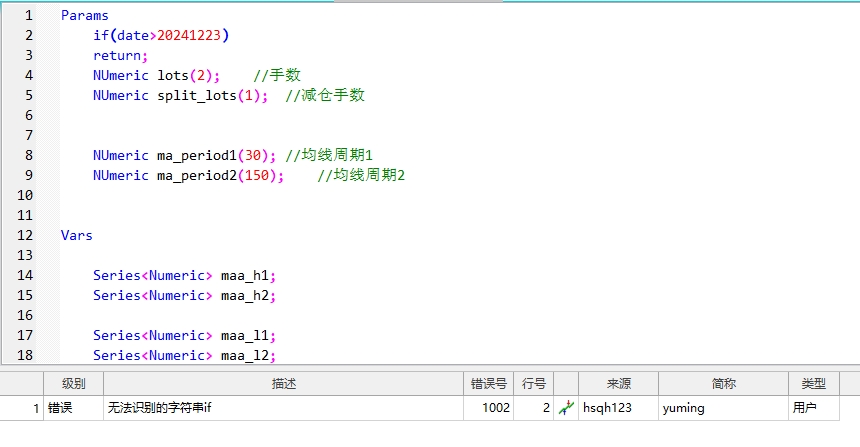The image size is (860, 447).
Task: Click the return; statement
Action: [121, 55]
